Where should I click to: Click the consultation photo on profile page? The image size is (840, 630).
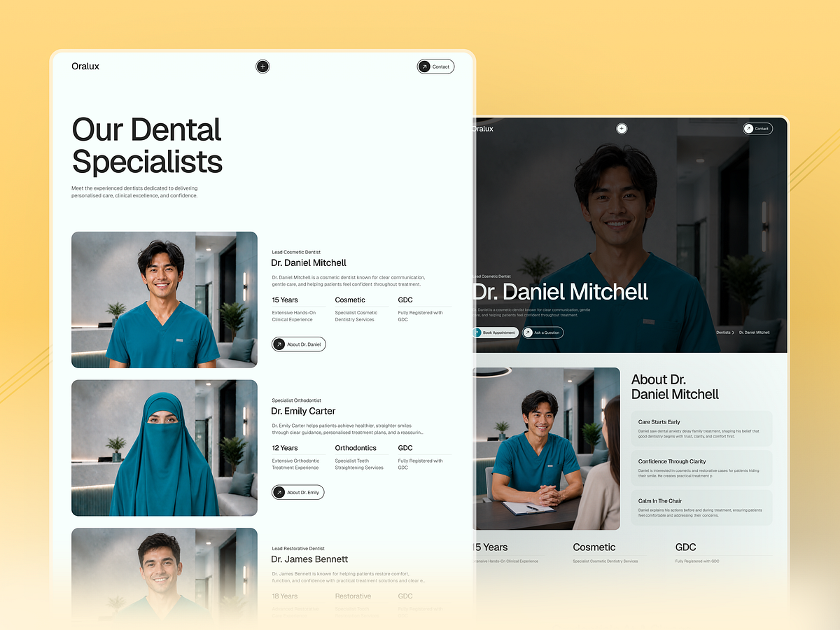[x=547, y=449]
